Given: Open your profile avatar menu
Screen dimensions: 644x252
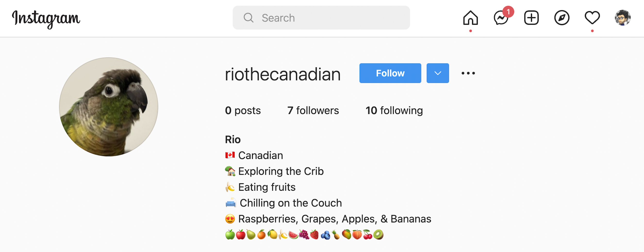Looking at the screenshot, I should [x=622, y=18].
